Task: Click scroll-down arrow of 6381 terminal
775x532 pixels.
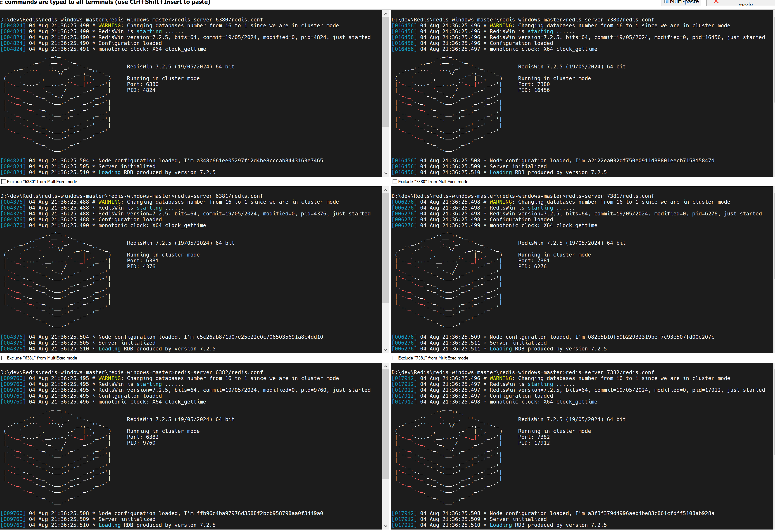Action: coord(386,350)
